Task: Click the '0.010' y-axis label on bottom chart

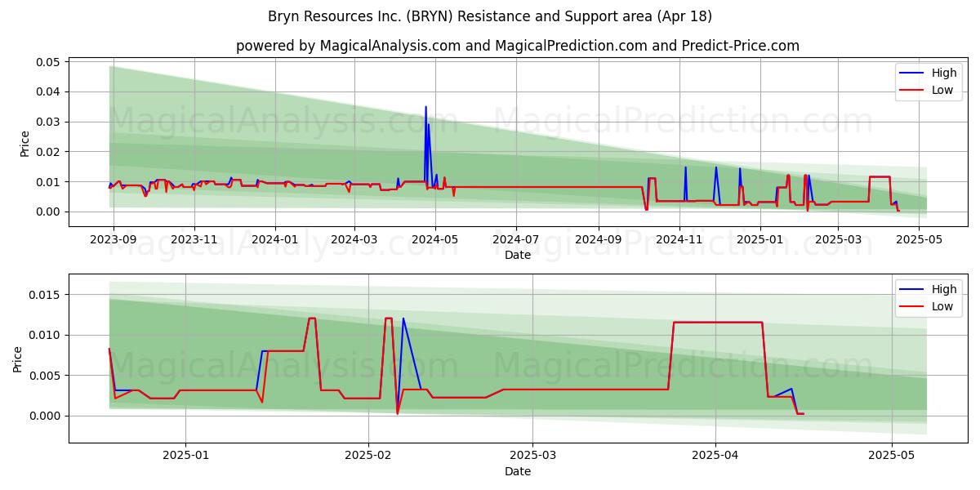Action: point(45,335)
